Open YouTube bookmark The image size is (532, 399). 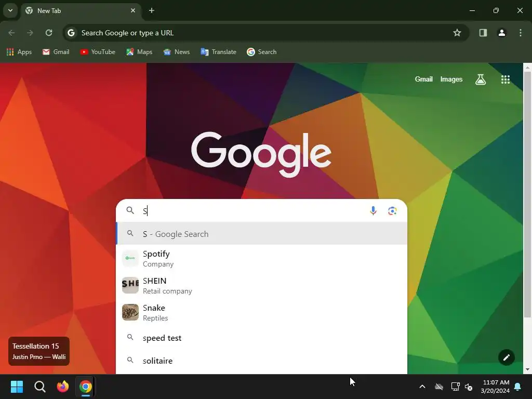tap(98, 52)
